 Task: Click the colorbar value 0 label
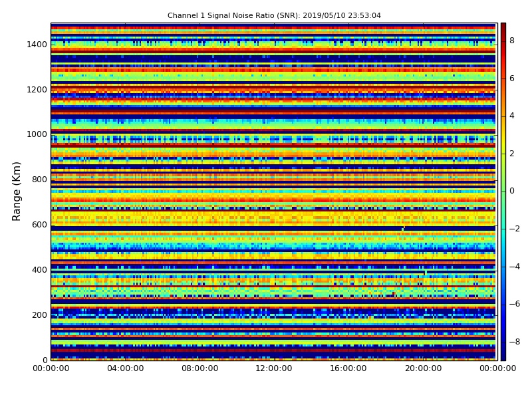coord(512,191)
